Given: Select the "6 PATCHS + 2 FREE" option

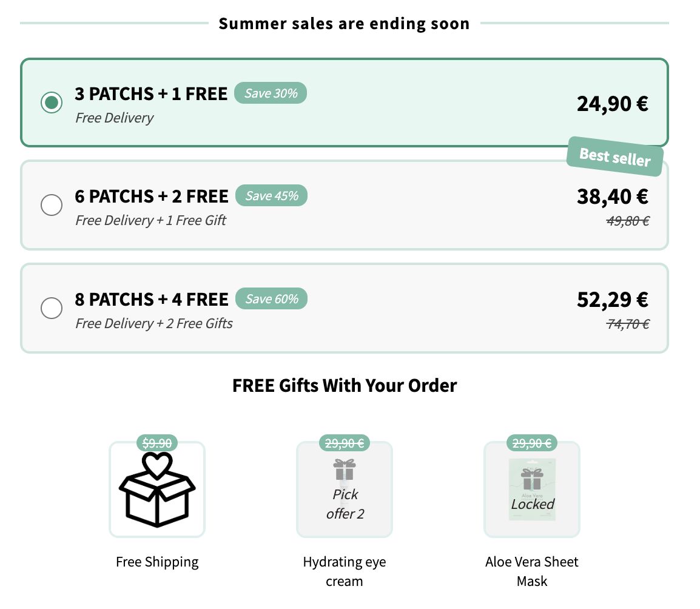Looking at the screenshot, I should 52,205.
